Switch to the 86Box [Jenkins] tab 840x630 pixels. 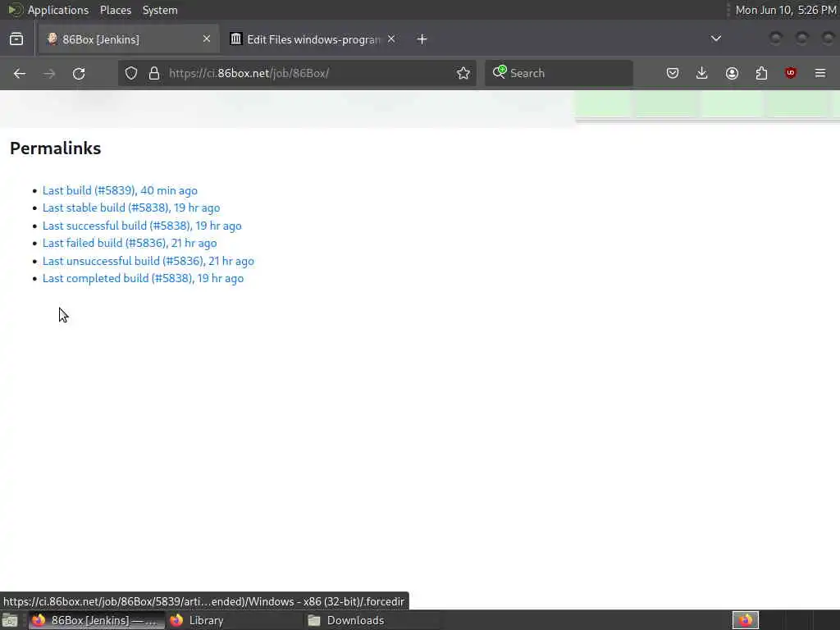(129, 39)
